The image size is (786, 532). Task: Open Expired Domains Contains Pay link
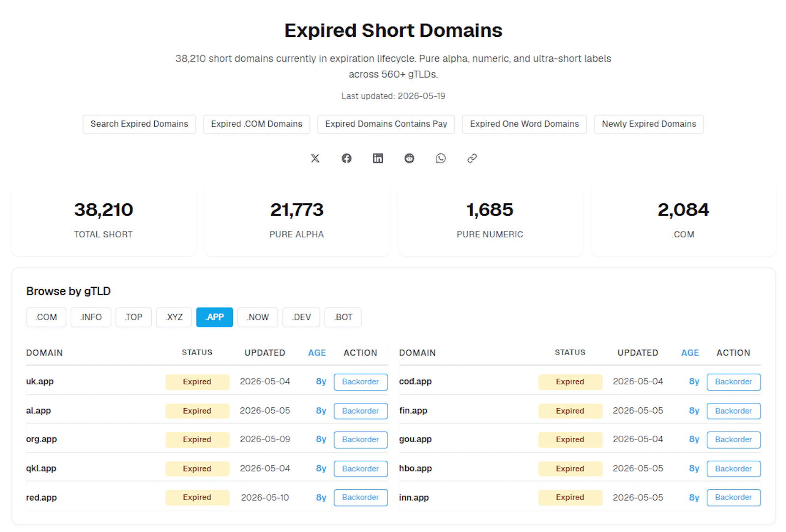(386, 124)
